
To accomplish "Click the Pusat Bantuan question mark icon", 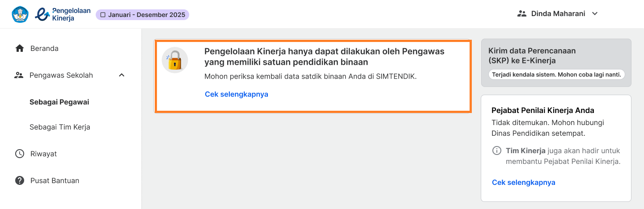I will coord(20,180).
